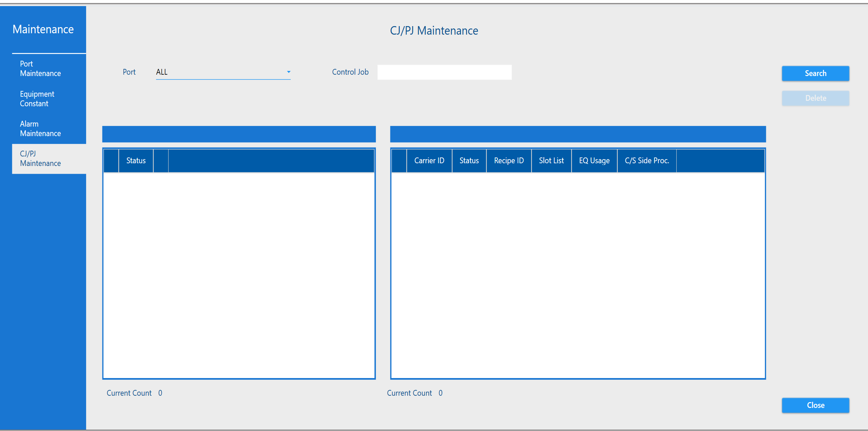Click the Port field label
This screenshot has height=431, width=868.
pyautogui.click(x=129, y=72)
